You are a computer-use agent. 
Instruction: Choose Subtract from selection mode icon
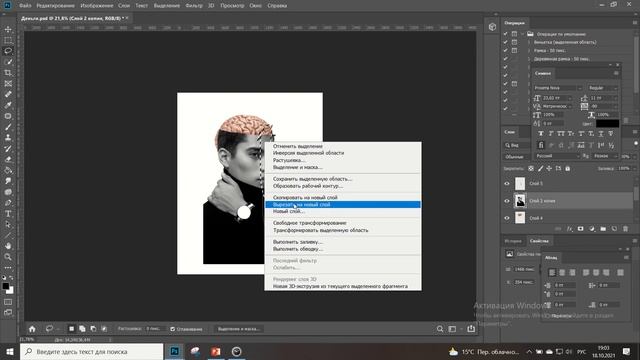(x=93, y=329)
